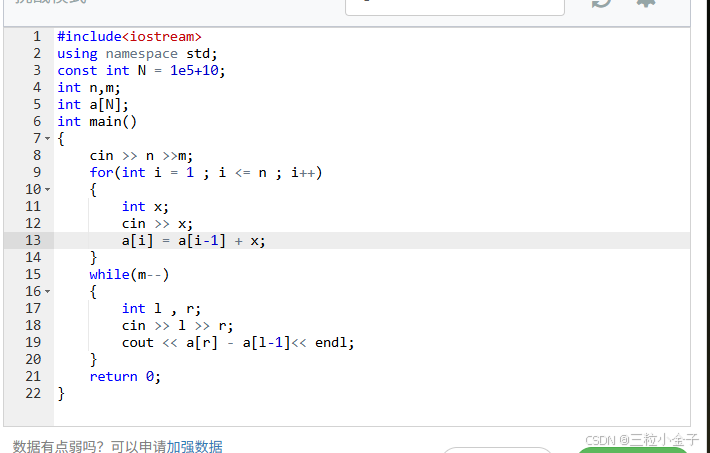This screenshot has height=453, width=710.
Task: Click the 'int a[N];' declaration
Action: [93, 105]
